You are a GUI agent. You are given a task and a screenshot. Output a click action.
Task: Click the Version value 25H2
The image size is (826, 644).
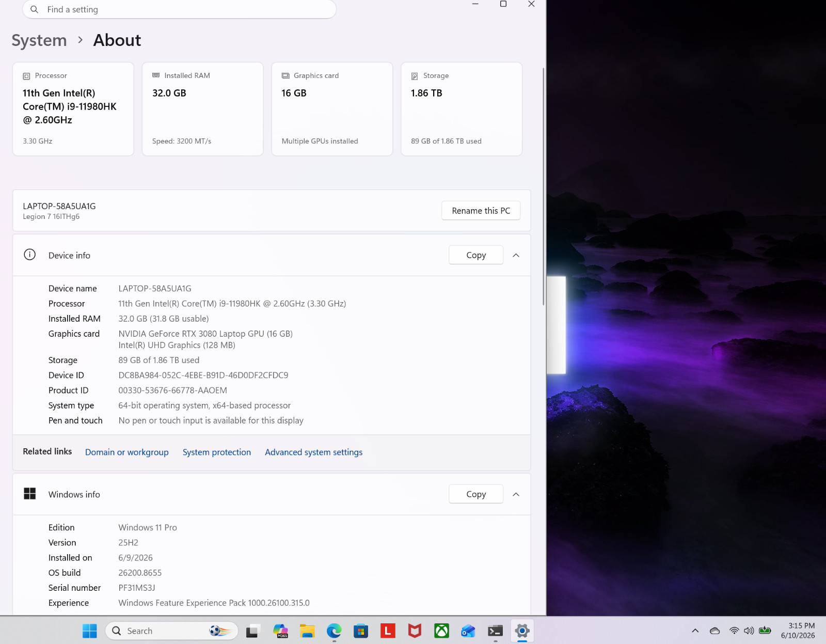(129, 542)
